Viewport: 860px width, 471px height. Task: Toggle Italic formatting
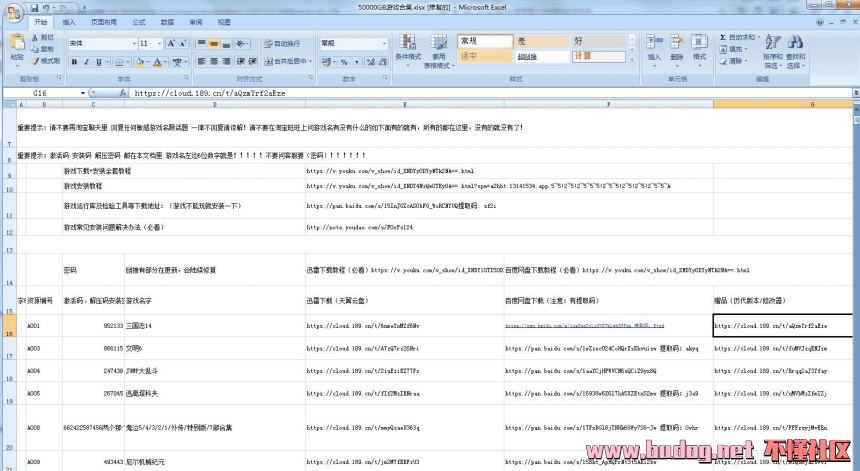point(87,61)
